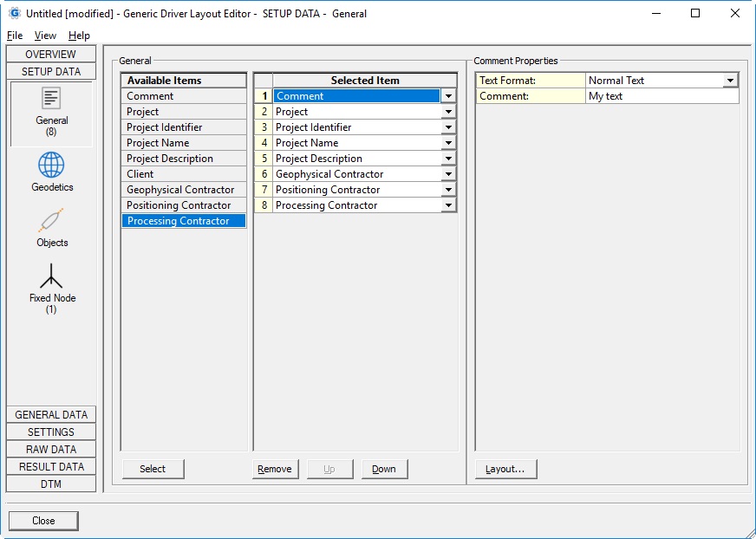Expand dropdown for Geophysical Contractor row

coord(448,174)
